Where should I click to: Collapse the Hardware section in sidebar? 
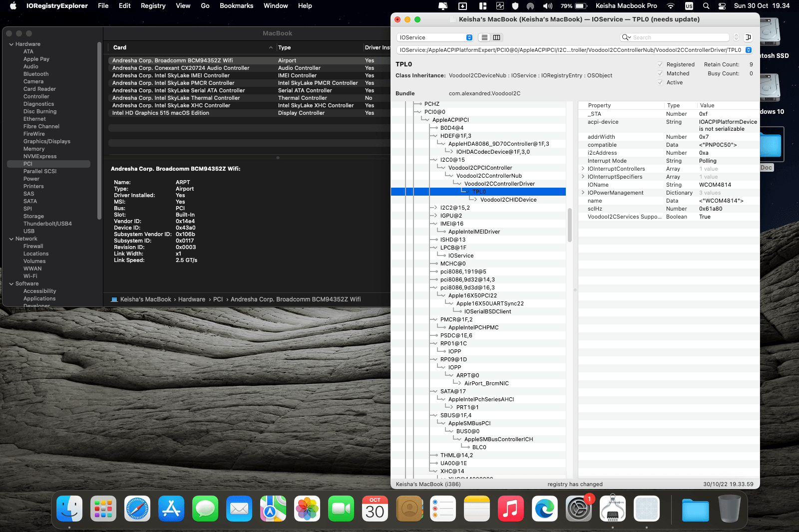[x=11, y=44]
